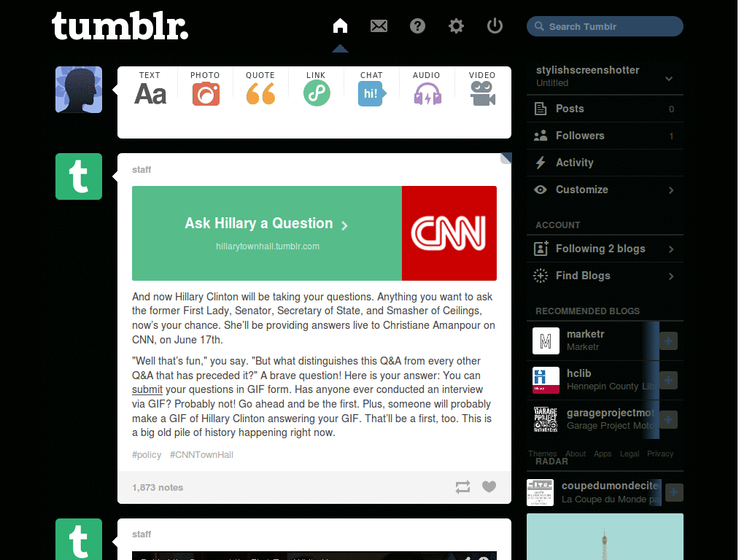Click the Find Blogs dotted circle icon
The image size is (747, 560).
tap(541, 276)
